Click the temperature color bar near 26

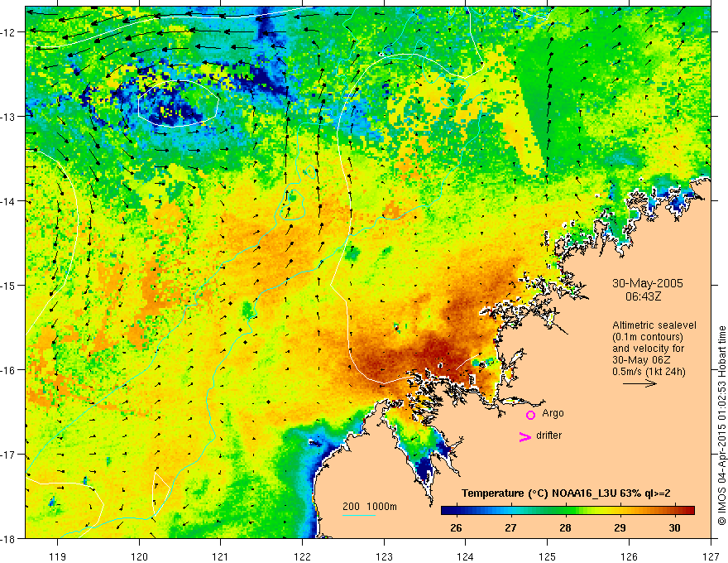coord(457,511)
